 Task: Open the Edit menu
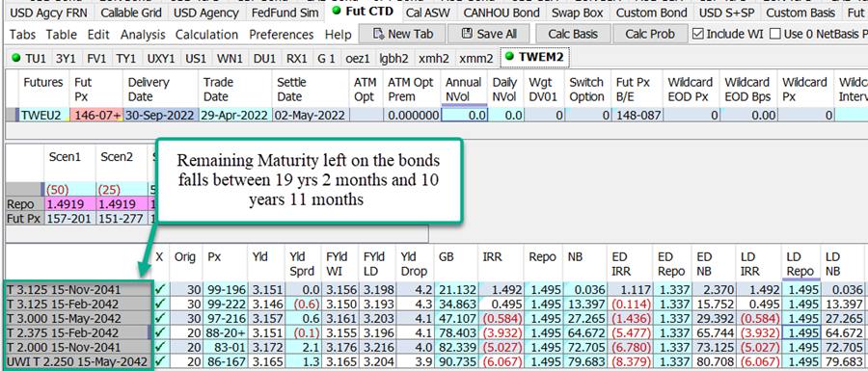click(x=98, y=35)
